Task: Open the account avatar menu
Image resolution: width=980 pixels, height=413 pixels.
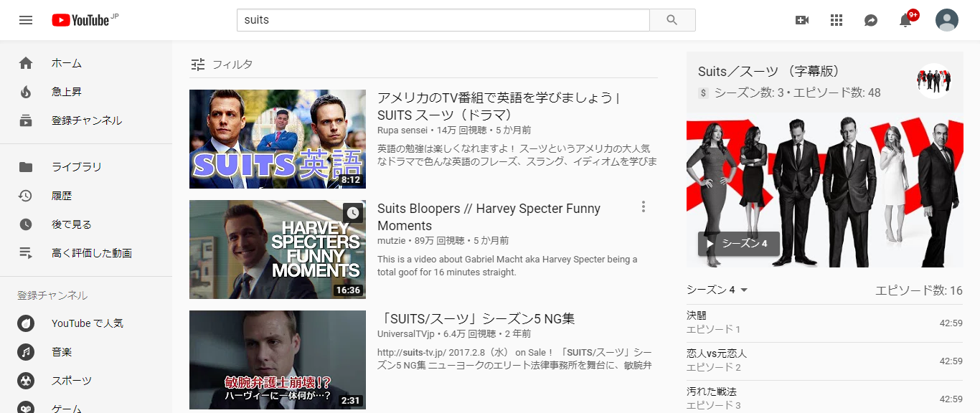Action: [x=947, y=20]
